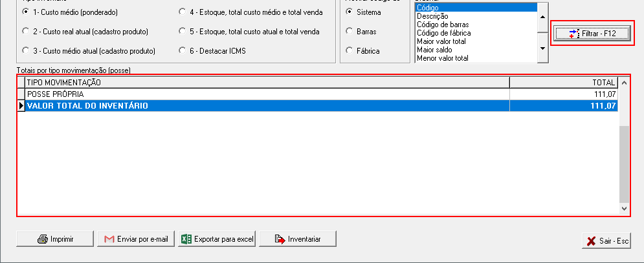Click POSSE PRÓPRIA total 111,07 cell
The height and width of the screenshot is (263, 644).
[x=564, y=94]
